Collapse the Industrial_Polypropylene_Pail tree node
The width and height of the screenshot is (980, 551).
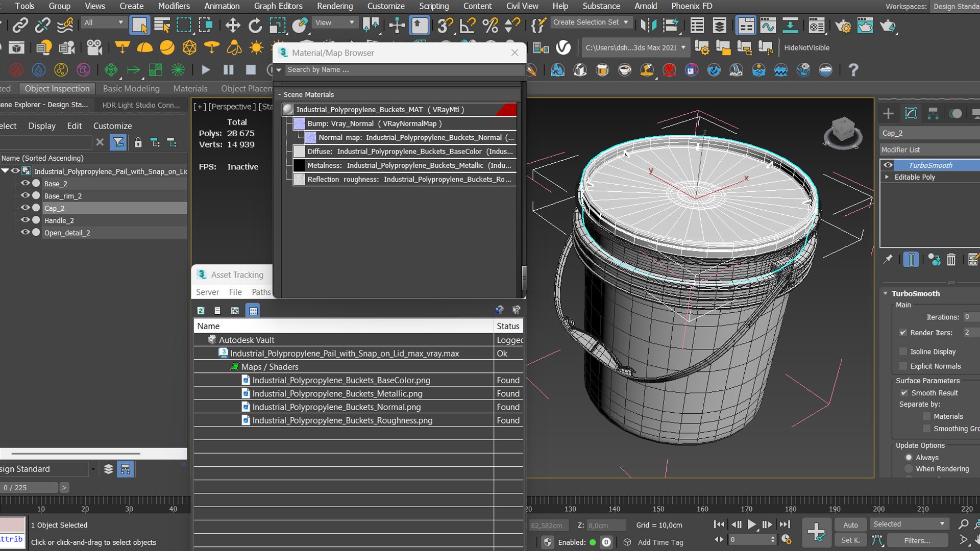coord(5,171)
